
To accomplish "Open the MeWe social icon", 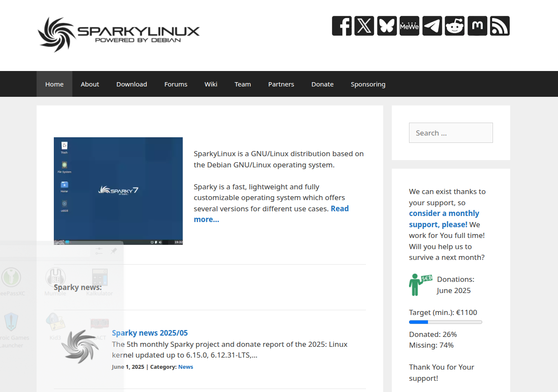I will click(x=409, y=26).
